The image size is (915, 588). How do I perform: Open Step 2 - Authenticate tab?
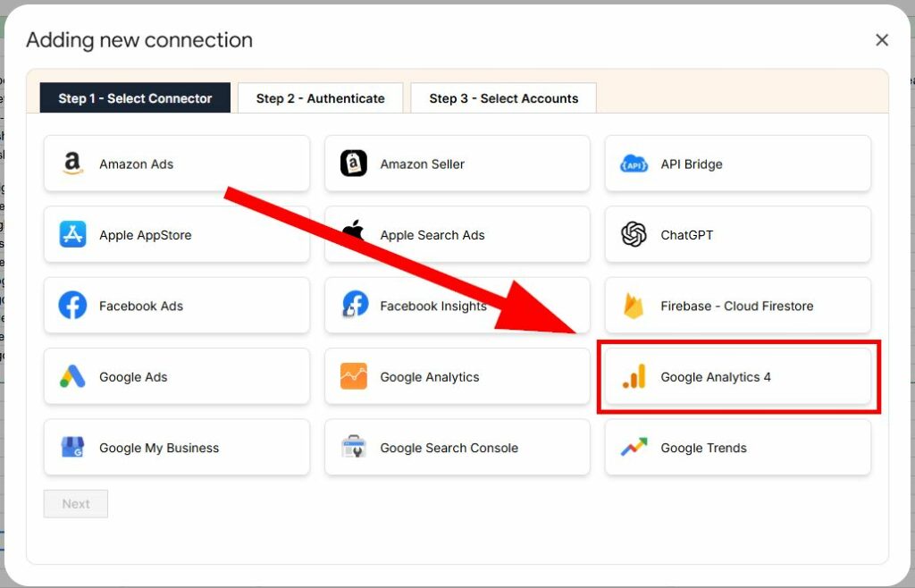pyautogui.click(x=321, y=98)
